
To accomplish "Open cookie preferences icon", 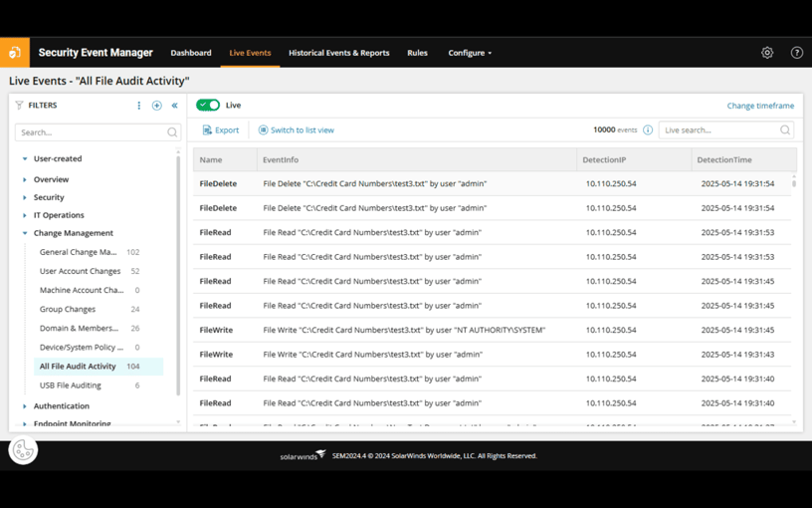I will coord(23,450).
